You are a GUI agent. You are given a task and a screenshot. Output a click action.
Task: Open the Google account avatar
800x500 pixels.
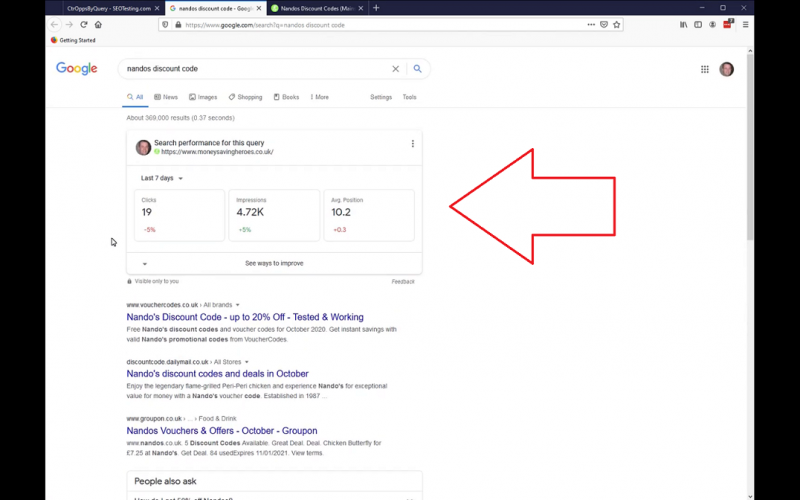727,69
